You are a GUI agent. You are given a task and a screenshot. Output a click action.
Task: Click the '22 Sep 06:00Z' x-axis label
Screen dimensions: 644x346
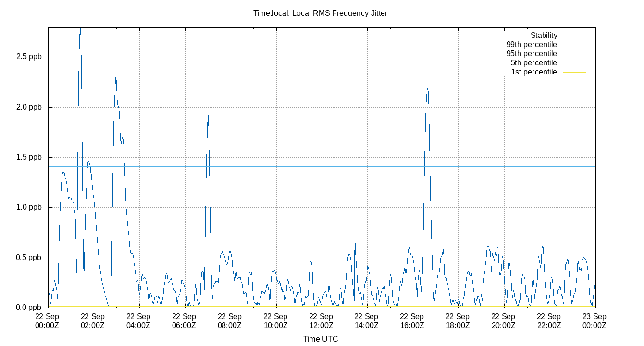click(x=184, y=321)
